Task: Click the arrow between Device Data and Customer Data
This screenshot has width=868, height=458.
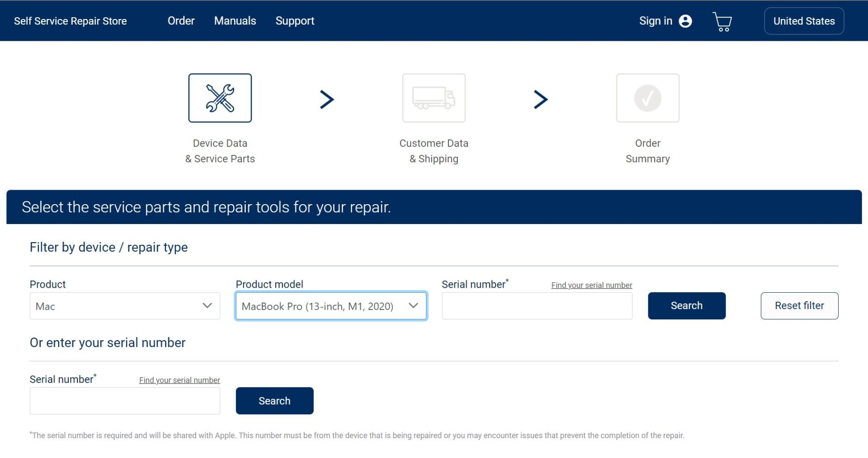Action: coord(327,99)
